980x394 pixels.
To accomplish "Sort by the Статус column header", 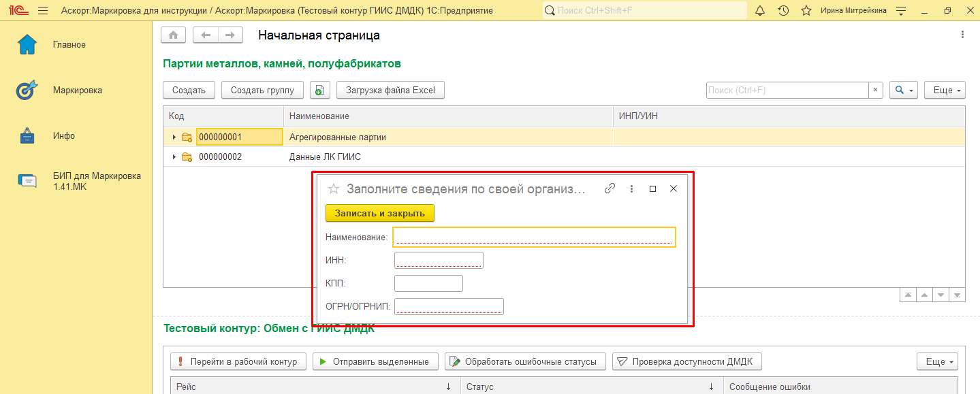I will [x=592, y=387].
